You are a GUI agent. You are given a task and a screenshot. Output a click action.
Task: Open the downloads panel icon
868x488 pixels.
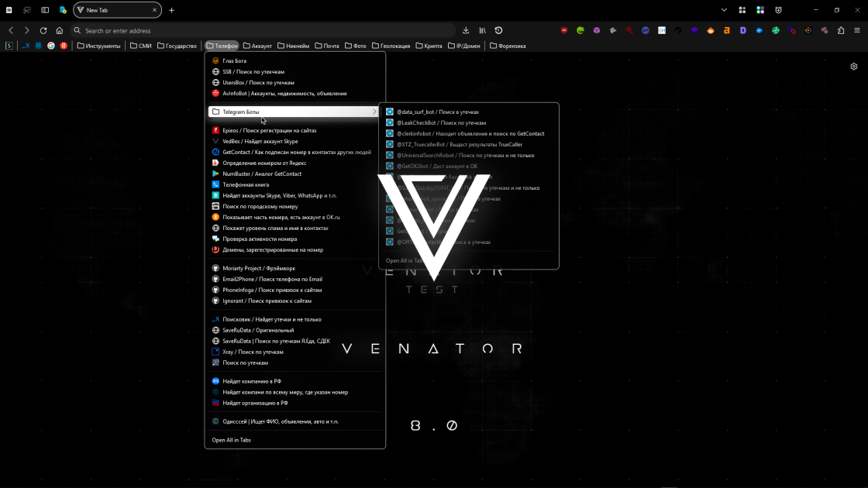pyautogui.click(x=466, y=30)
